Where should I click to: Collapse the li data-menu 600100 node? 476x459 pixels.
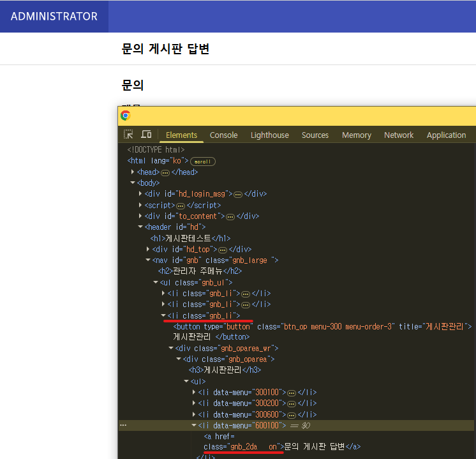[x=194, y=425]
